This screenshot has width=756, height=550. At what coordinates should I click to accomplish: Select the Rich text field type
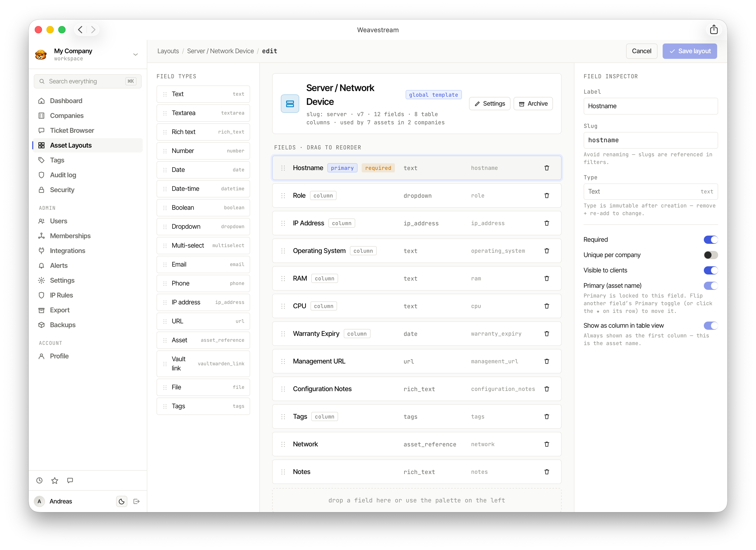(x=203, y=132)
